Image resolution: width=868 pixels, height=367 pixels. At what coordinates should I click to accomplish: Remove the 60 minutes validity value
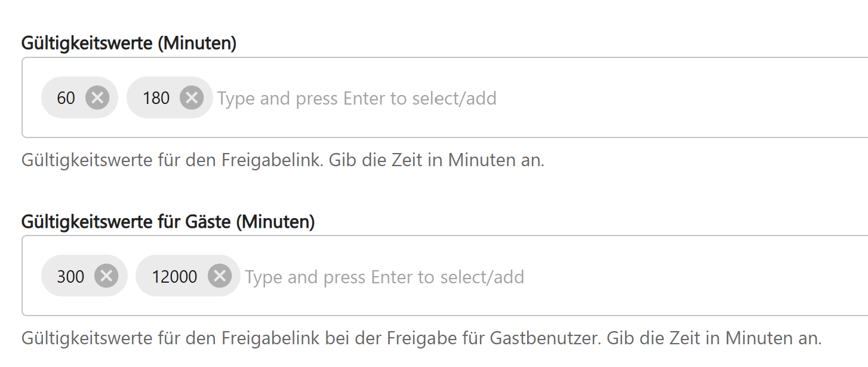tap(97, 97)
